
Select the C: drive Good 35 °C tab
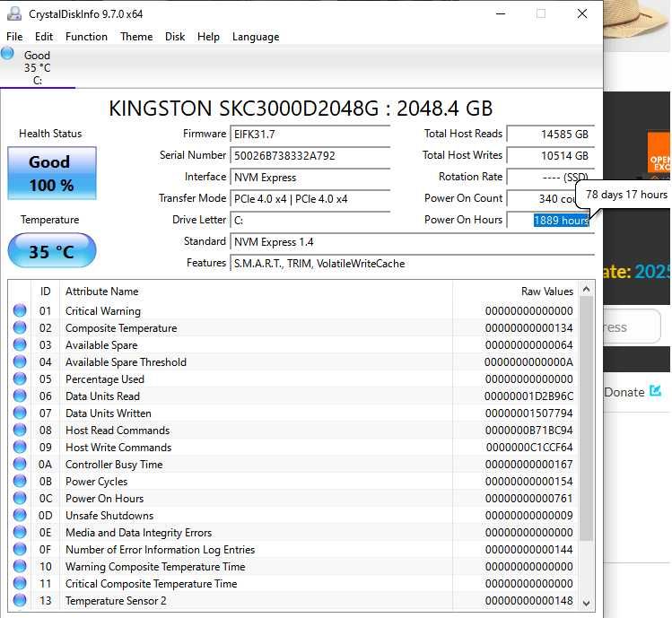pos(38,67)
